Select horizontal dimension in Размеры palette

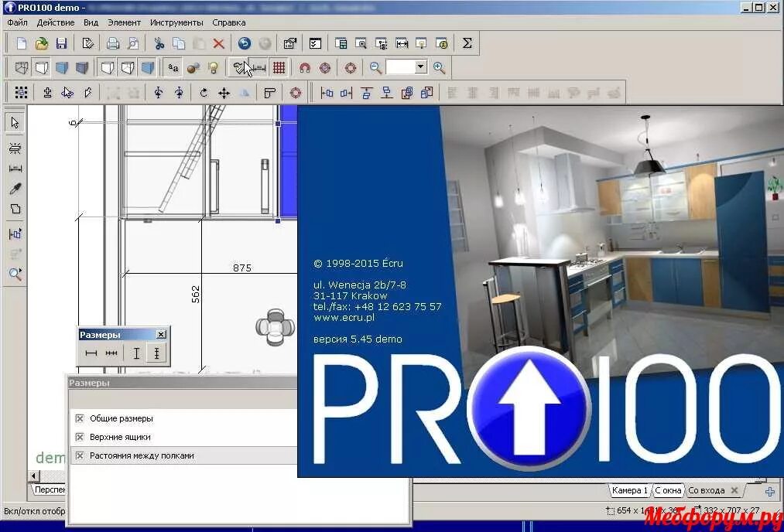91,353
